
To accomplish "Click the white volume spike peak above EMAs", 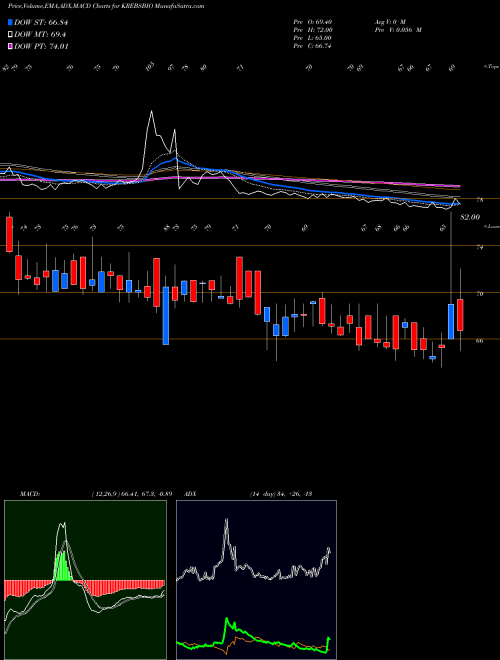I will 152,112.
